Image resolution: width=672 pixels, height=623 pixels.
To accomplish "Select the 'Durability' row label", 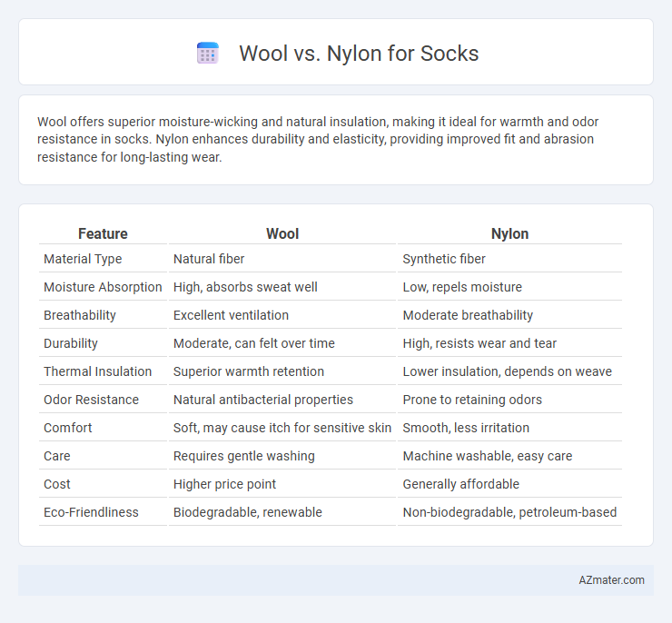I will 71,343.
